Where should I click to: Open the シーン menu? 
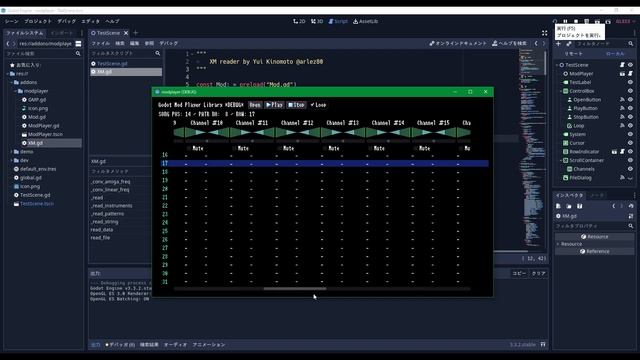(11, 21)
